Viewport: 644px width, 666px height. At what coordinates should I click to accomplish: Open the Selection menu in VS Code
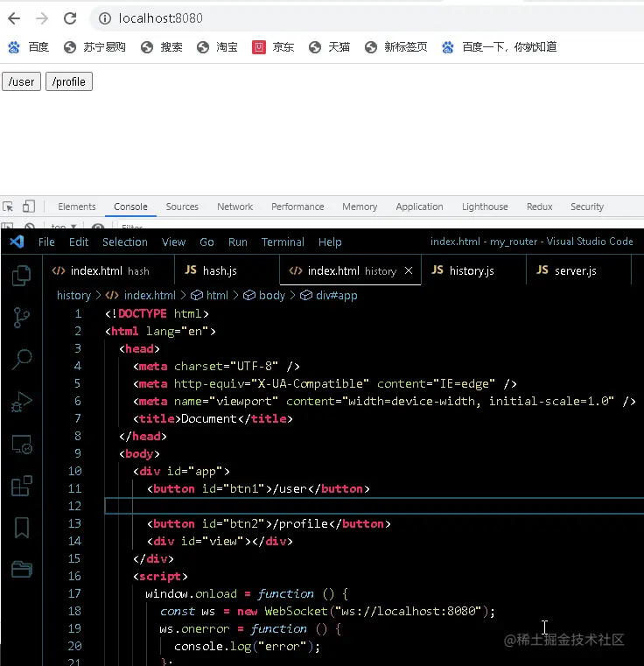point(125,242)
